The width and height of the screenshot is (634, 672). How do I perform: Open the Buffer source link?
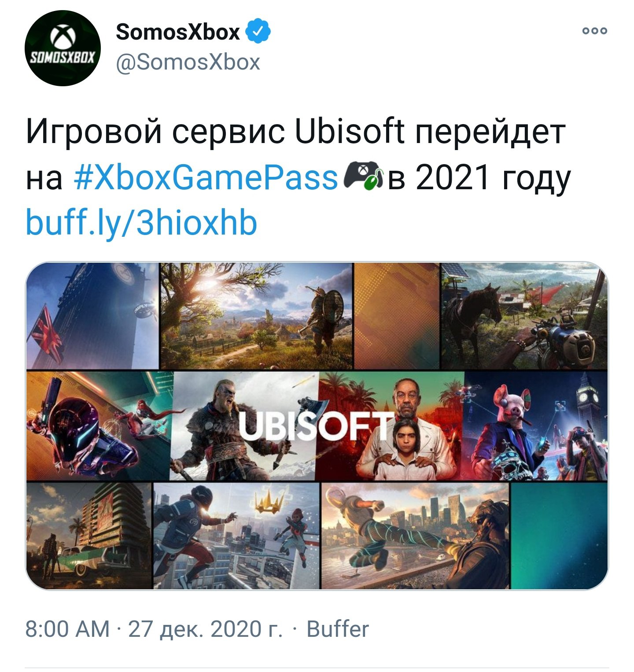[338, 629]
